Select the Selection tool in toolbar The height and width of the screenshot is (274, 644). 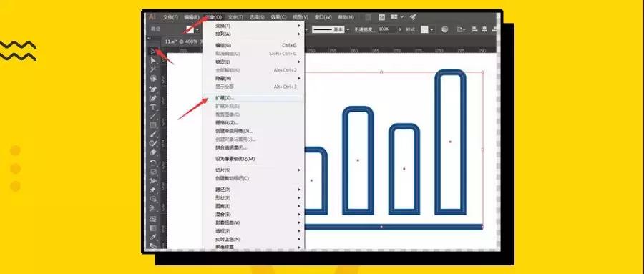[x=153, y=52]
